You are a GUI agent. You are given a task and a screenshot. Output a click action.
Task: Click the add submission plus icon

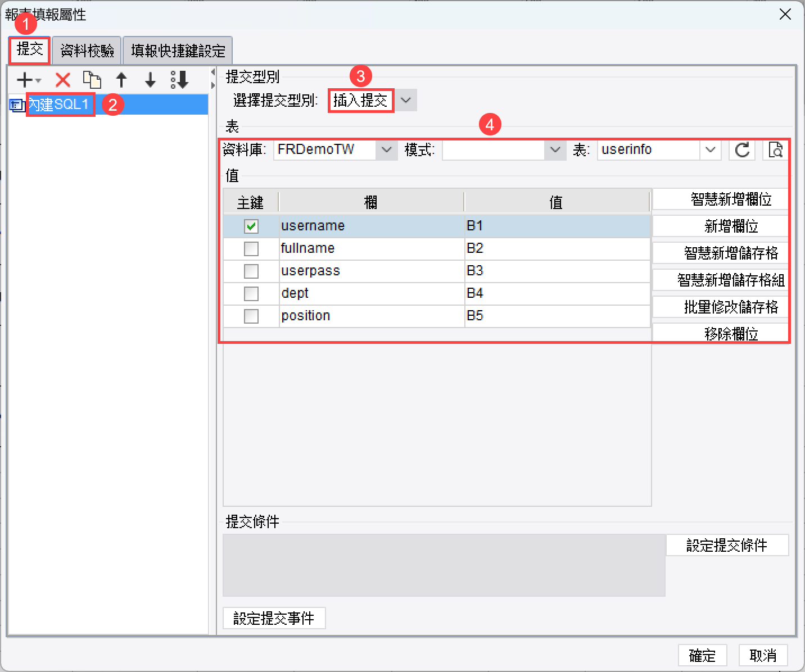tap(24, 80)
